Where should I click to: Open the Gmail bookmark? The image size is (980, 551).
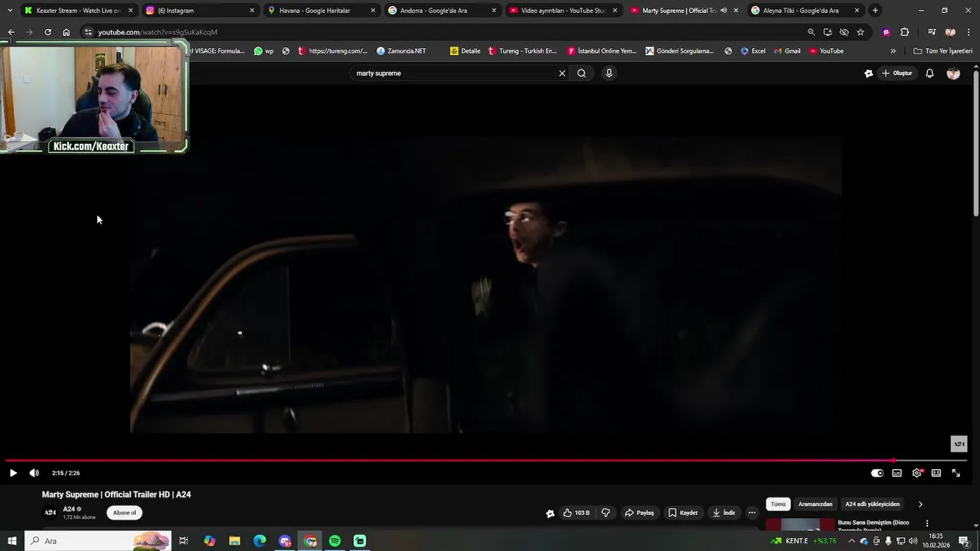(x=786, y=51)
